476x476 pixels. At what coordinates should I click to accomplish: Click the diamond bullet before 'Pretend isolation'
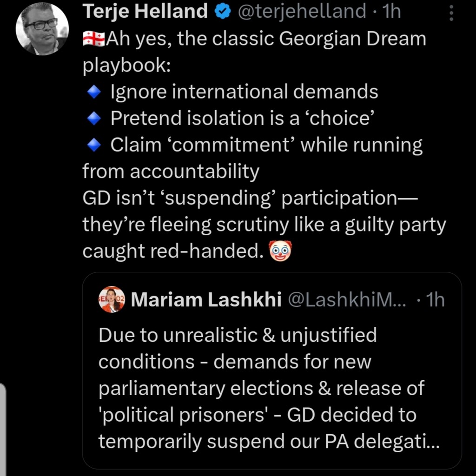(94, 119)
